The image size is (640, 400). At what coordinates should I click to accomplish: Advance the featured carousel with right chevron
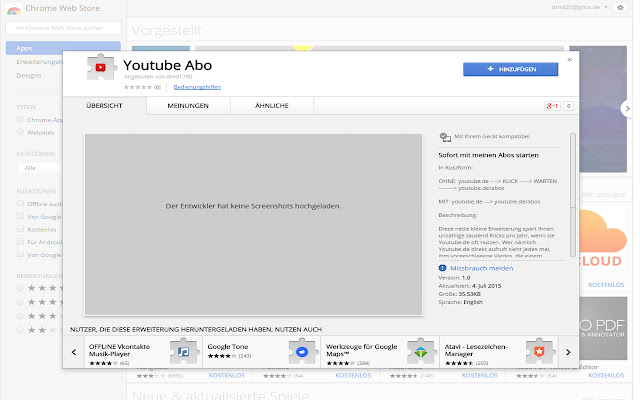628,109
